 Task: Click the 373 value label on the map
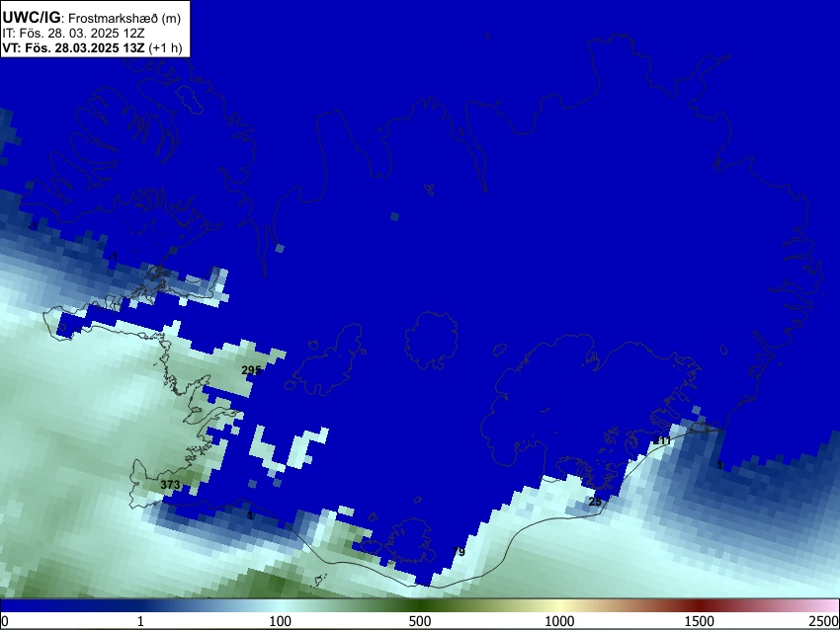pos(170,485)
